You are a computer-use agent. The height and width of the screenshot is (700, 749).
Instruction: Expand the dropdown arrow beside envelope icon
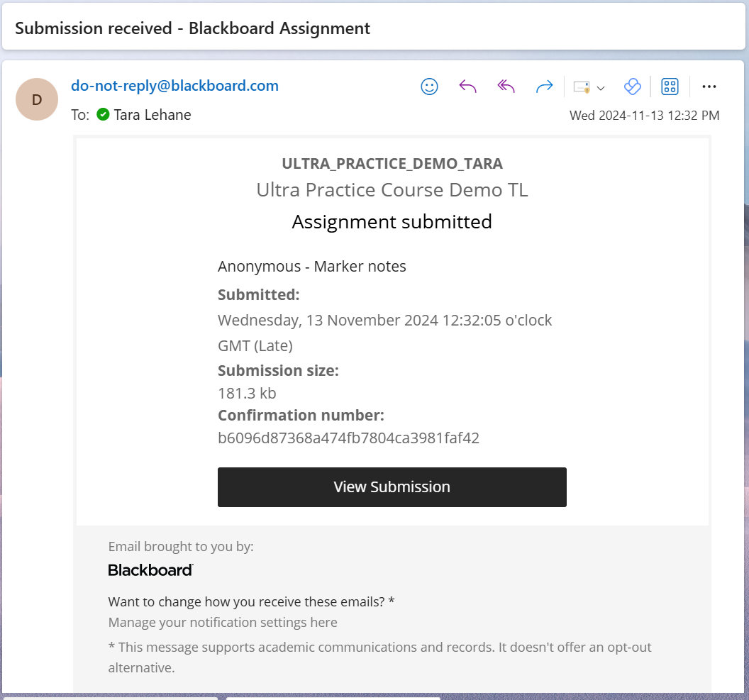601,88
